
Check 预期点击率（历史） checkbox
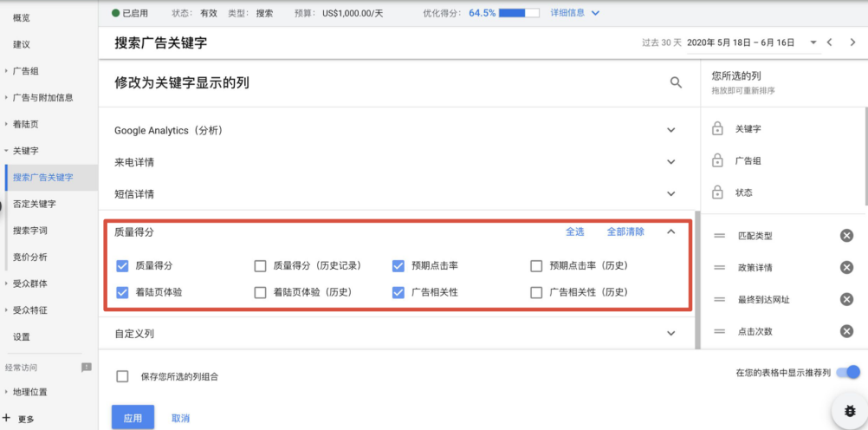click(536, 266)
